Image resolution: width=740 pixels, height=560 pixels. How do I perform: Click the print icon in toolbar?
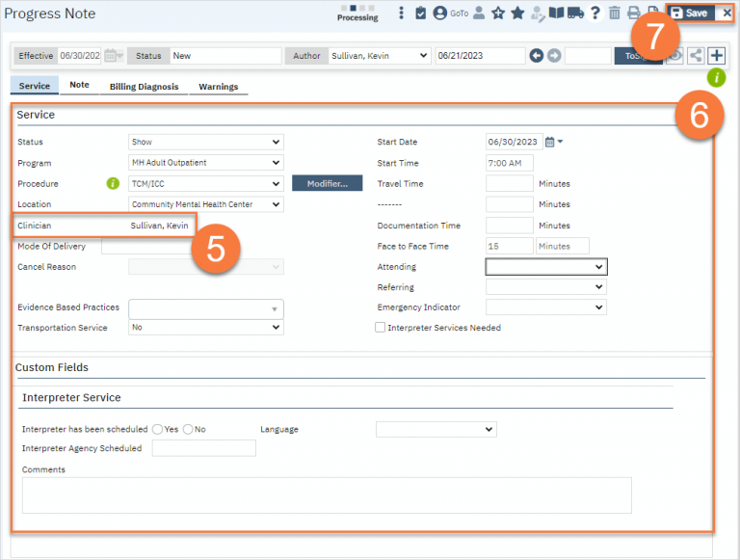click(x=633, y=13)
